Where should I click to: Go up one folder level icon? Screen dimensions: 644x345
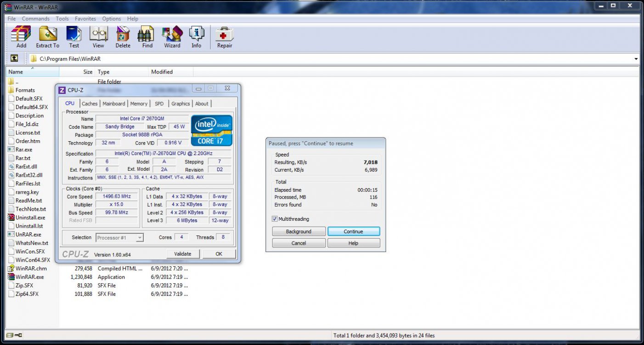[14, 58]
